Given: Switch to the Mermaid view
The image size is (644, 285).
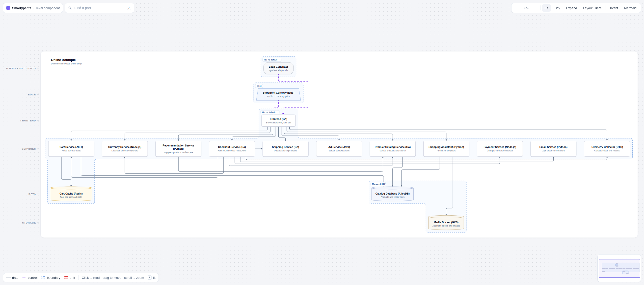Looking at the screenshot, I should click(630, 8).
